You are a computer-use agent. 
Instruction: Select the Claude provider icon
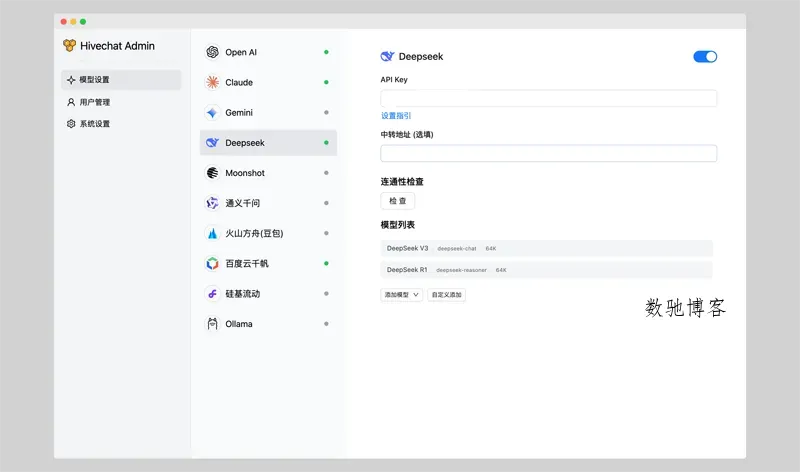212,82
